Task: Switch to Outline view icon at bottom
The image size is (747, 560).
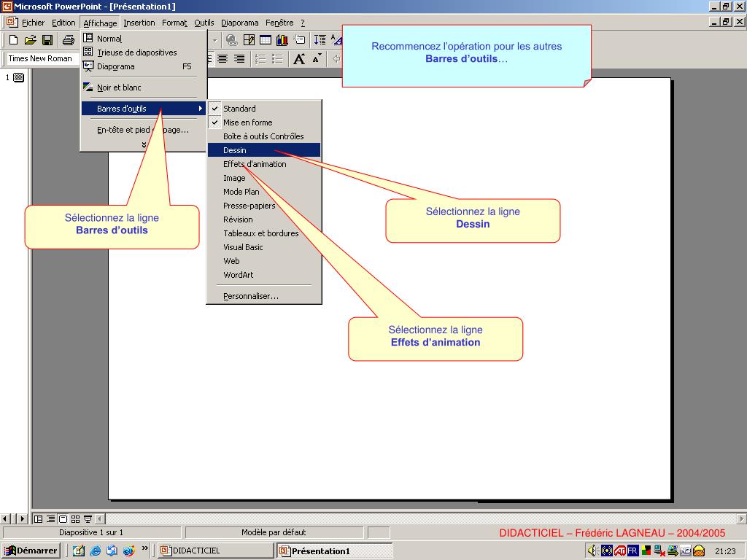Action: pos(50,518)
